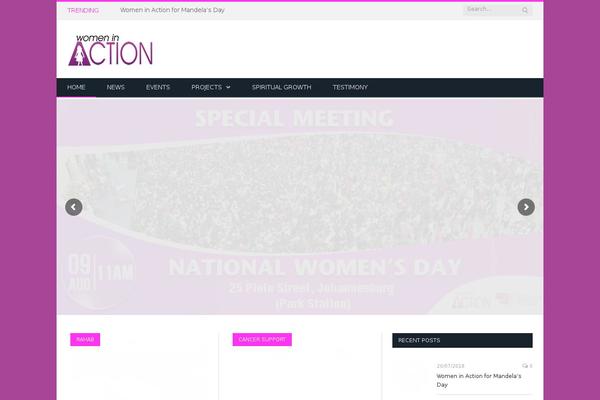Click the Rahab category tag
The height and width of the screenshot is (400, 600).
click(85, 340)
